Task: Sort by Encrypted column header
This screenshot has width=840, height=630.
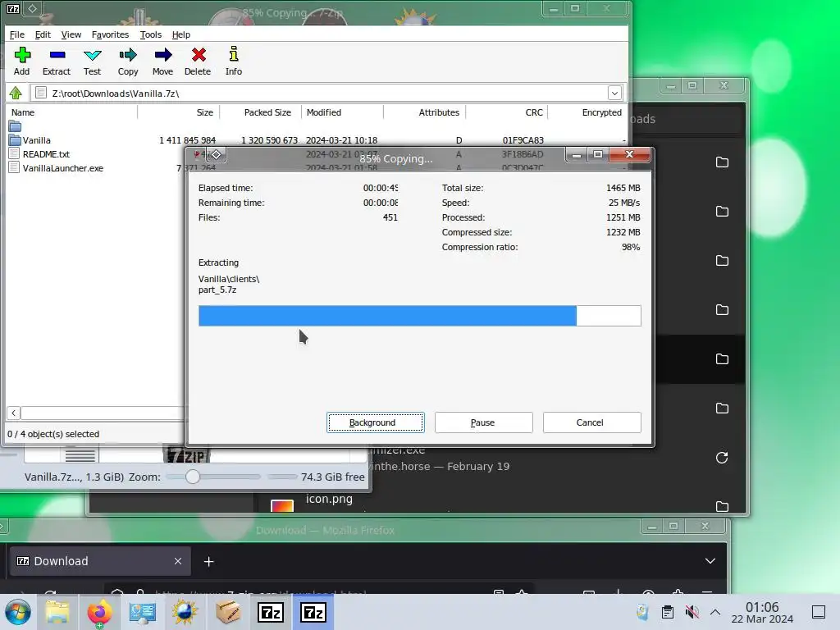Action: tap(587, 112)
